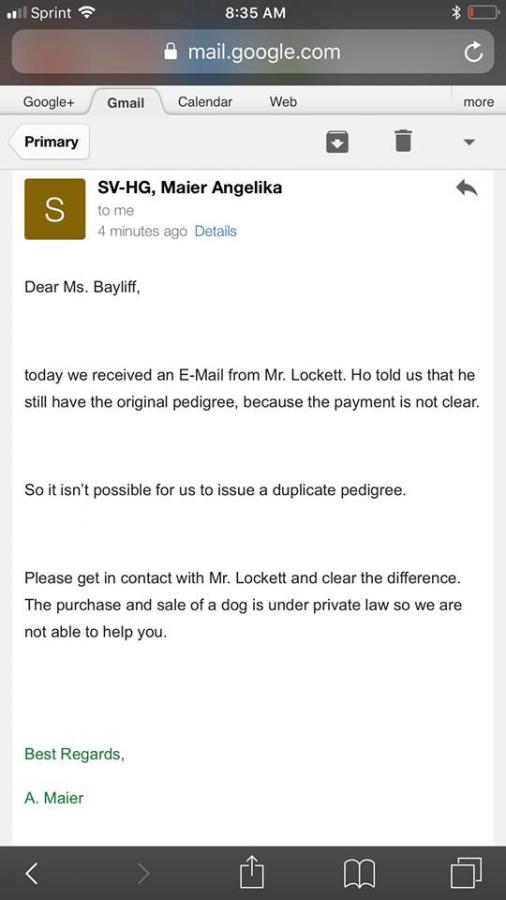
Task: Delete email with the trash icon
Action: (x=403, y=141)
